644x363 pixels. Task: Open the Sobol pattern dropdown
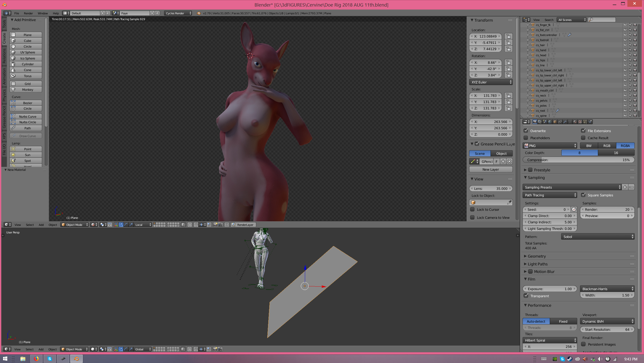click(597, 237)
